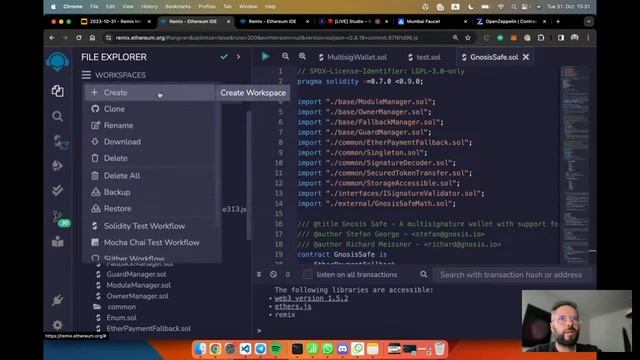
Task: Open the Git source control sidebar icon
Action: [x=58, y=216]
